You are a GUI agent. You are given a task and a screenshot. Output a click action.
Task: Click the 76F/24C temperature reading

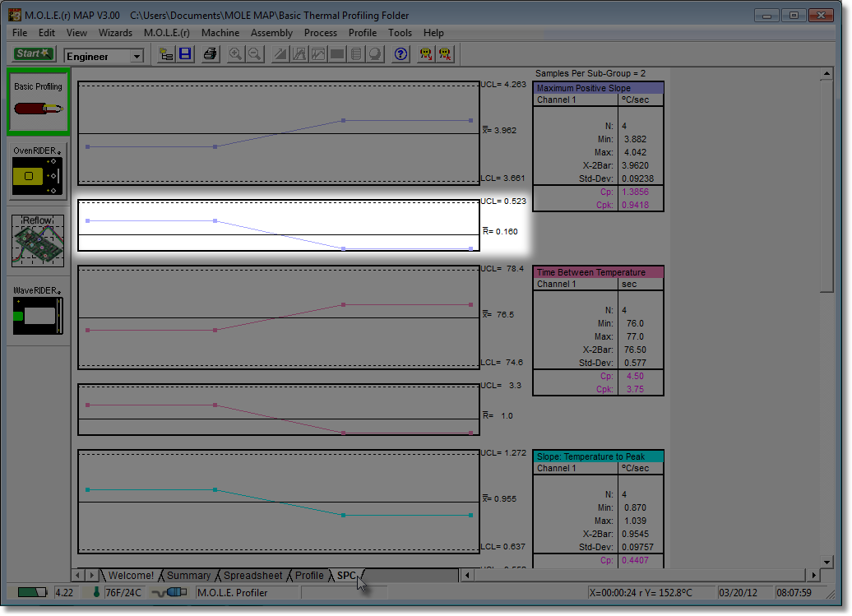(123, 593)
